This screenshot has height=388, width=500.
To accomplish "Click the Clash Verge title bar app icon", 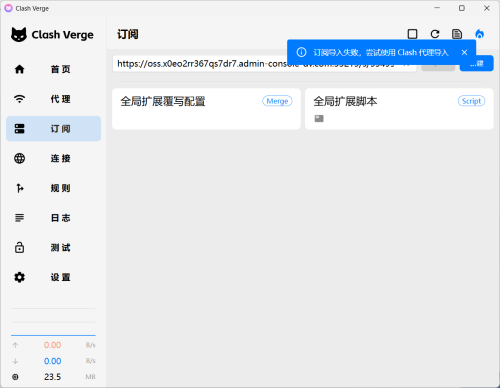I will pyautogui.click(x=8, y=8).
